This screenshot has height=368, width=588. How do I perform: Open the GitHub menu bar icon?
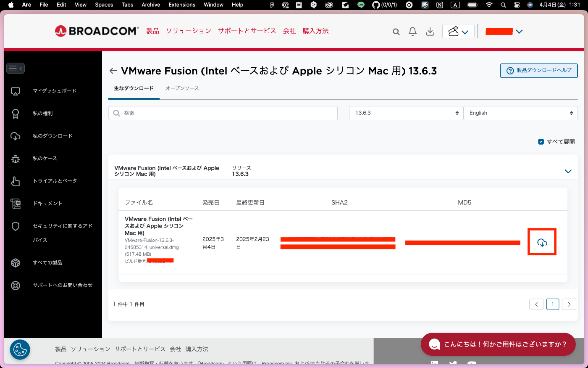376,5
